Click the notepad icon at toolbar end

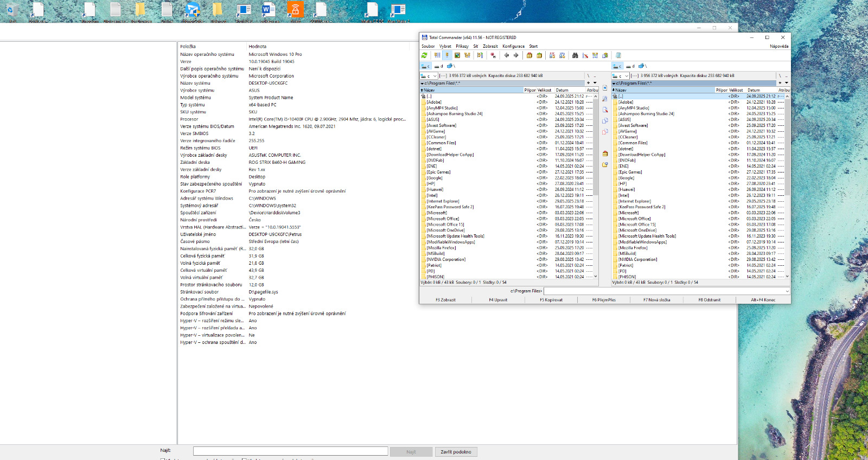pyautogui.click(x=618, y=55)
